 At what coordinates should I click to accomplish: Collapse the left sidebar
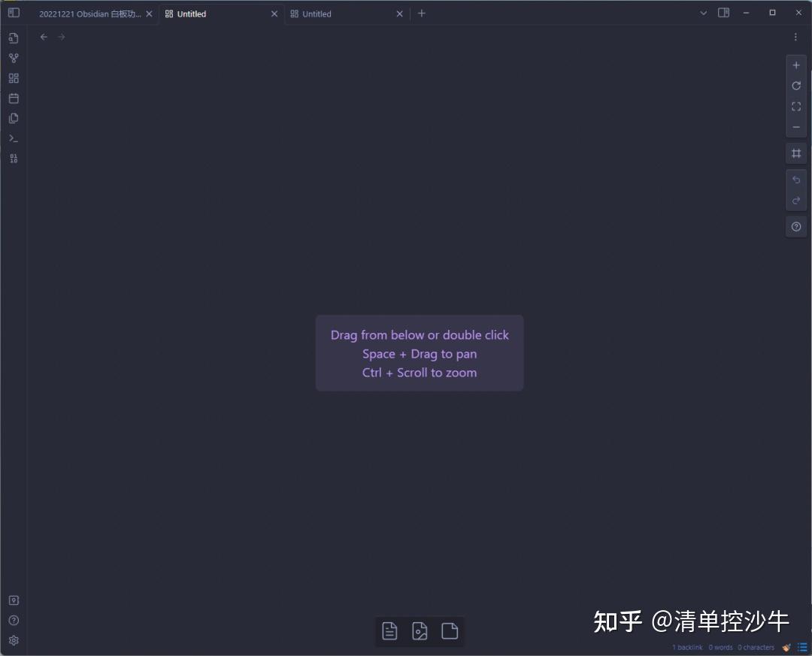click(14, 13)
